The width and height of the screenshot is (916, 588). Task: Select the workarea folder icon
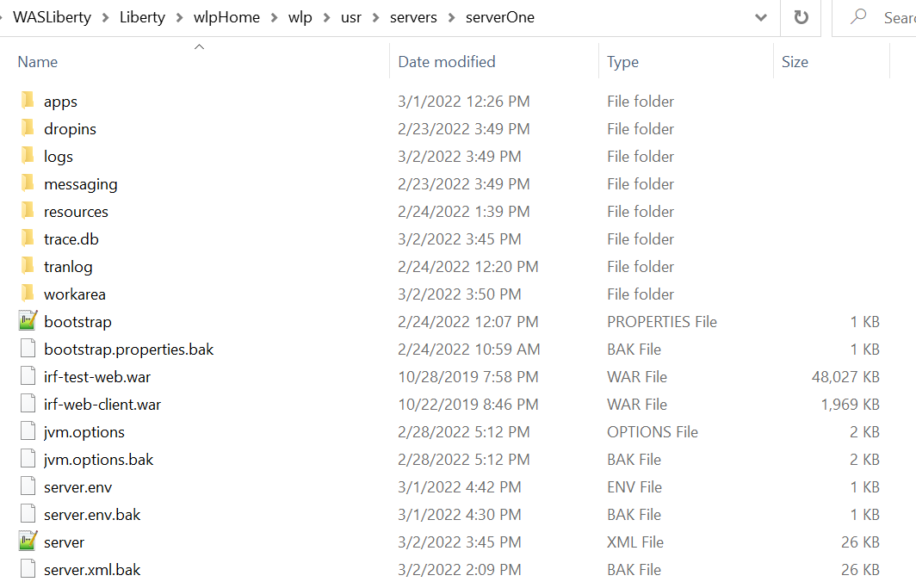point(28,293)
